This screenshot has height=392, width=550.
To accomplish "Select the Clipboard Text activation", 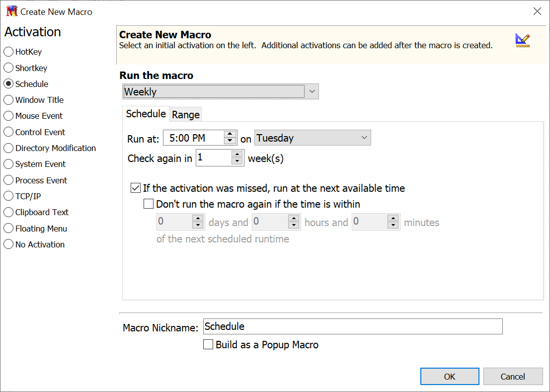I will (8, 212).
